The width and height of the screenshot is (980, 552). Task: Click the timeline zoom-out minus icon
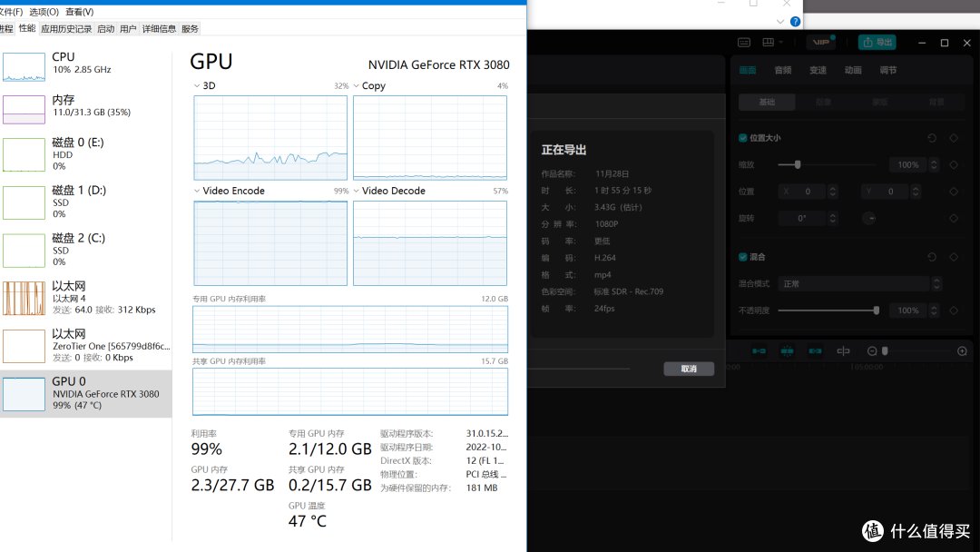point(872,351)
